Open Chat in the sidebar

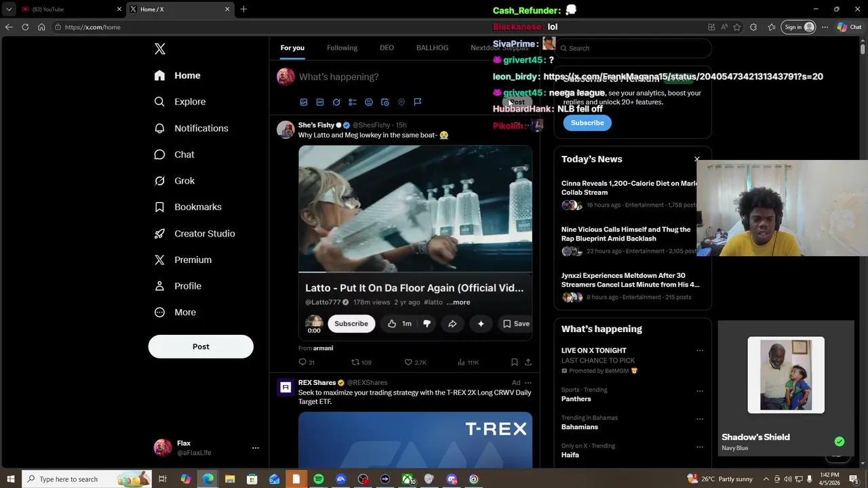174,155
